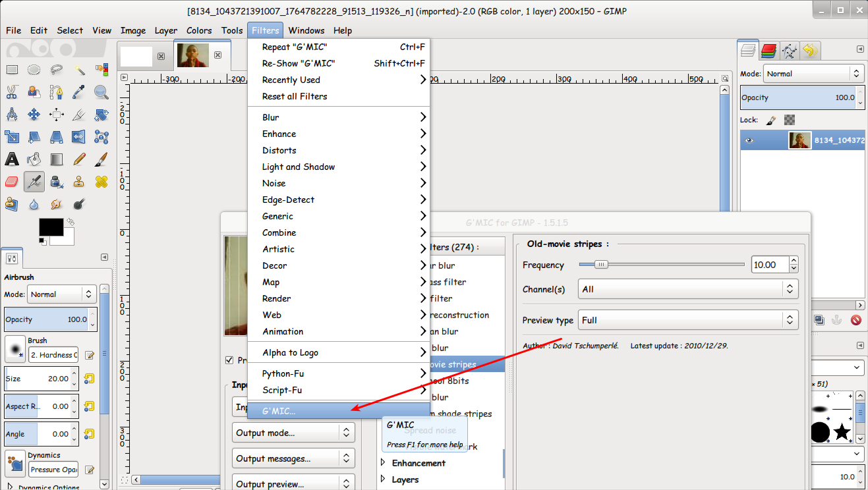Select the Crop tool
Viewport: 868px width, 490px height.
tap(79, 114)
